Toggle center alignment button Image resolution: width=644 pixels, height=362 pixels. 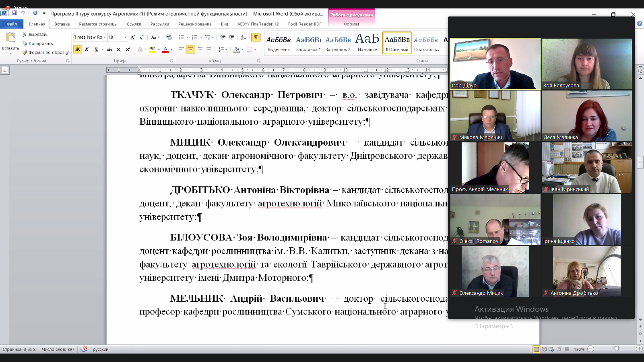coord(190,49)
